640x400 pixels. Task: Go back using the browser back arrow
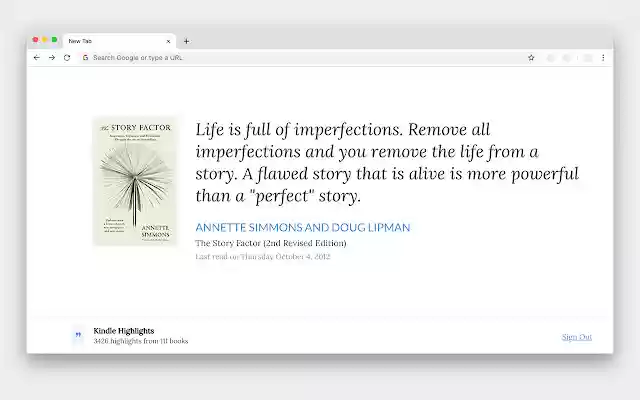point(37,58)
